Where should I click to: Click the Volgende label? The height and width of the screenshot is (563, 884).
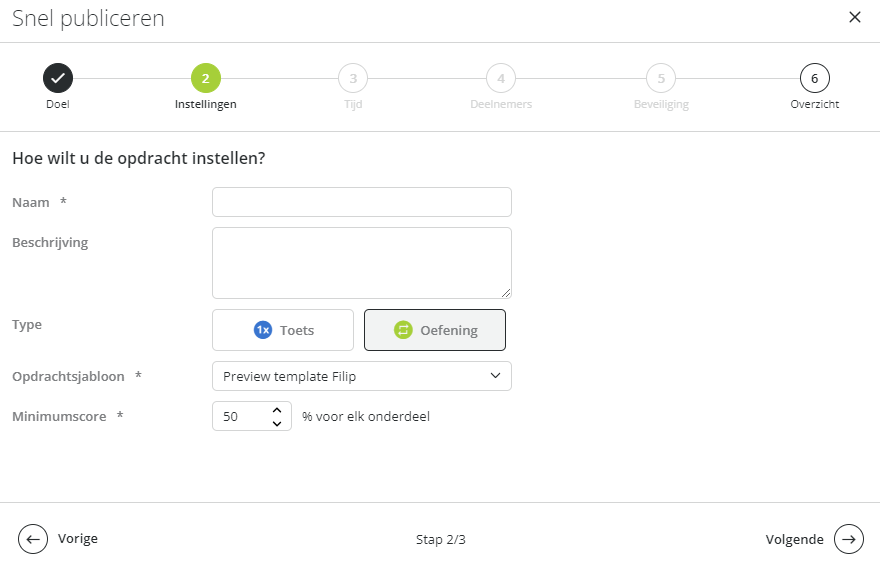coord(794,539)
